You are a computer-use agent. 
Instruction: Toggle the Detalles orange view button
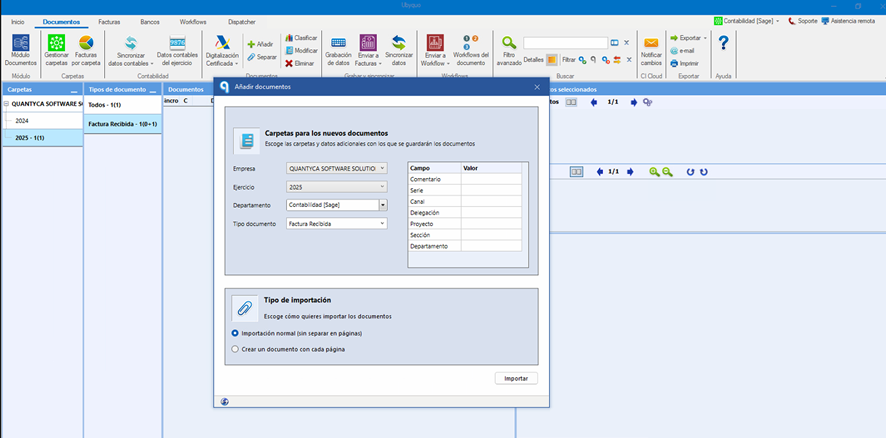(551, 59)
